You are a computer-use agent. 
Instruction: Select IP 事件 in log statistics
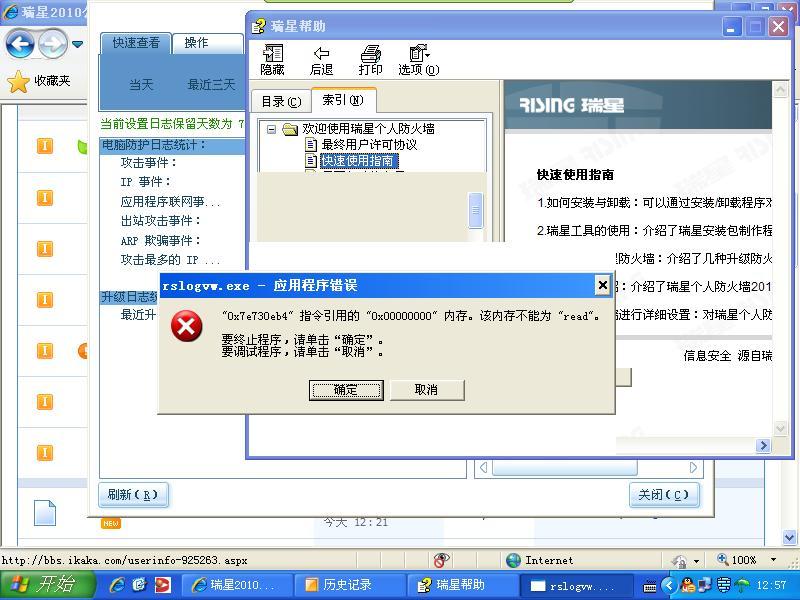tap(145, 182)
